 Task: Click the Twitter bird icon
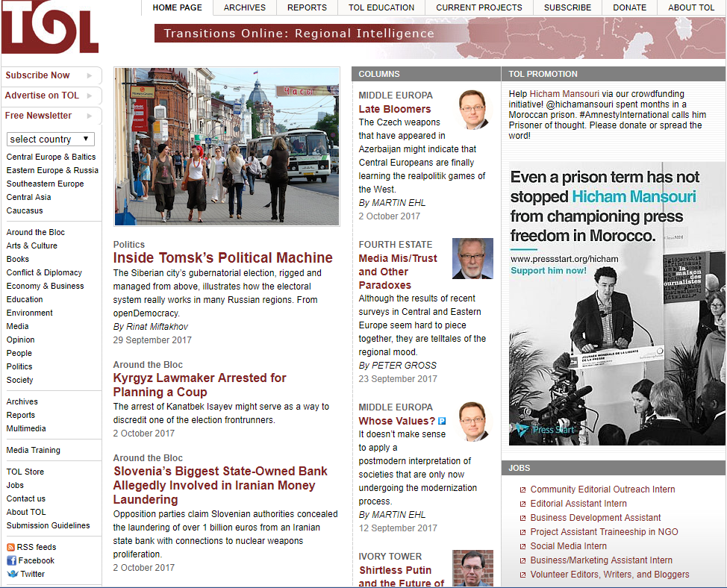tap(13, 574)
